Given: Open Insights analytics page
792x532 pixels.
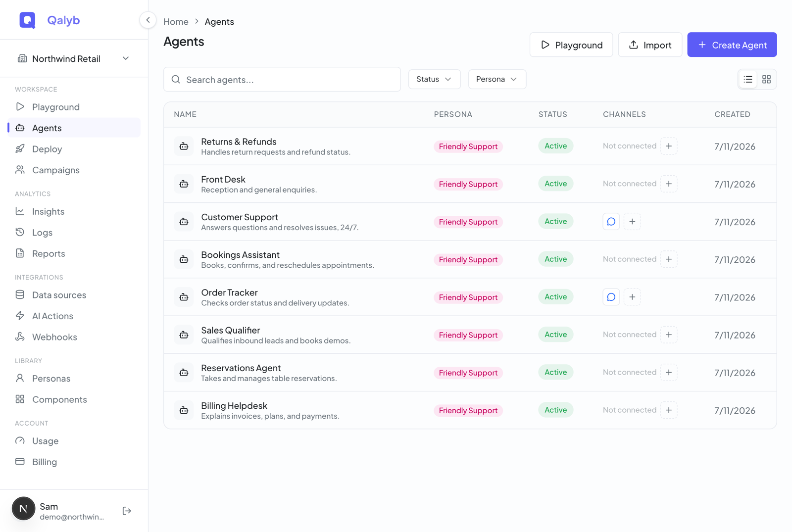Looking at the screenshot, I should tap(74, 211).
